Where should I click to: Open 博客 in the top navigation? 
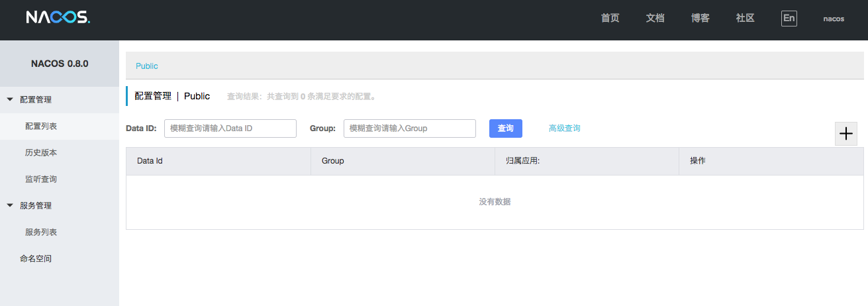point(700,19)
